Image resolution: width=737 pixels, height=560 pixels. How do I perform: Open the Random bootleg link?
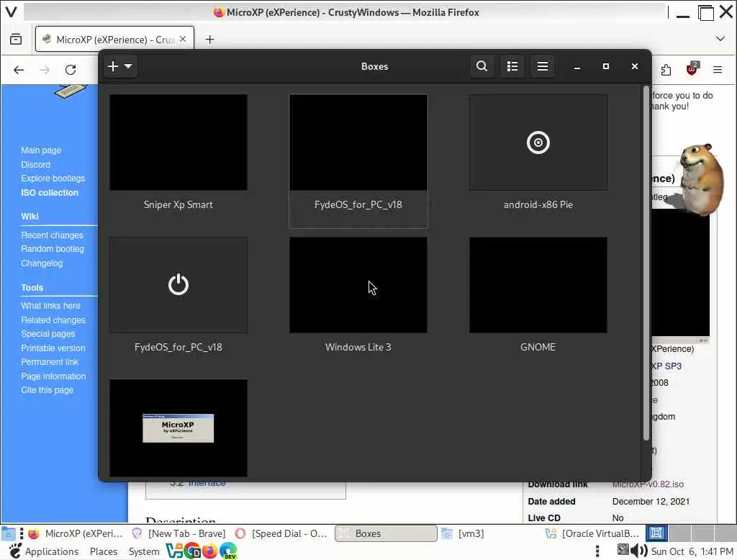(x=53, y=249)
